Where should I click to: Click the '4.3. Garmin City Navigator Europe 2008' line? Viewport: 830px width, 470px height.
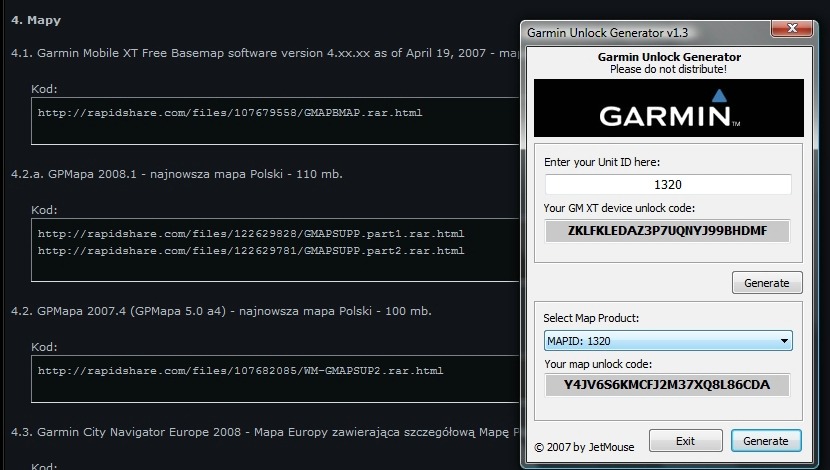pyautogui.click(x=265, y=432)
